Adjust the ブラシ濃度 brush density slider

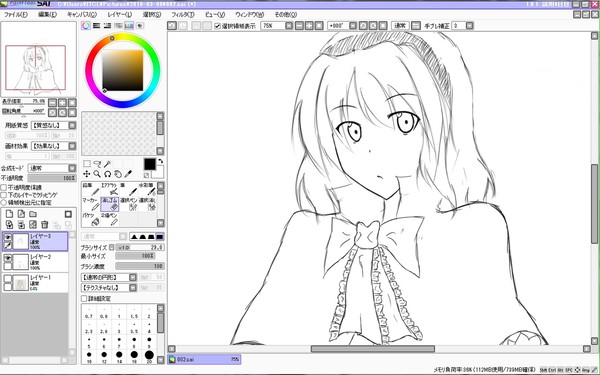(140, 266)
